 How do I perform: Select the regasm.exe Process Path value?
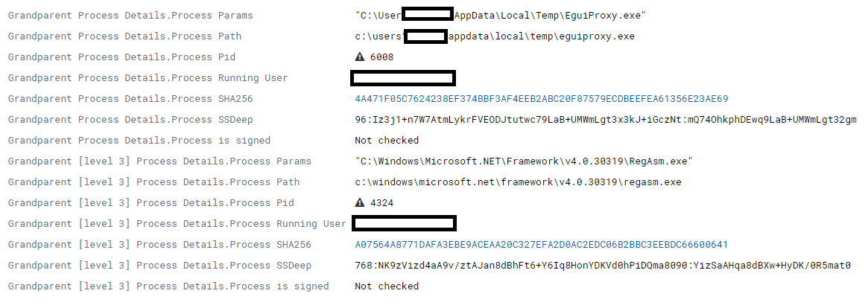[x=518, y=182]
